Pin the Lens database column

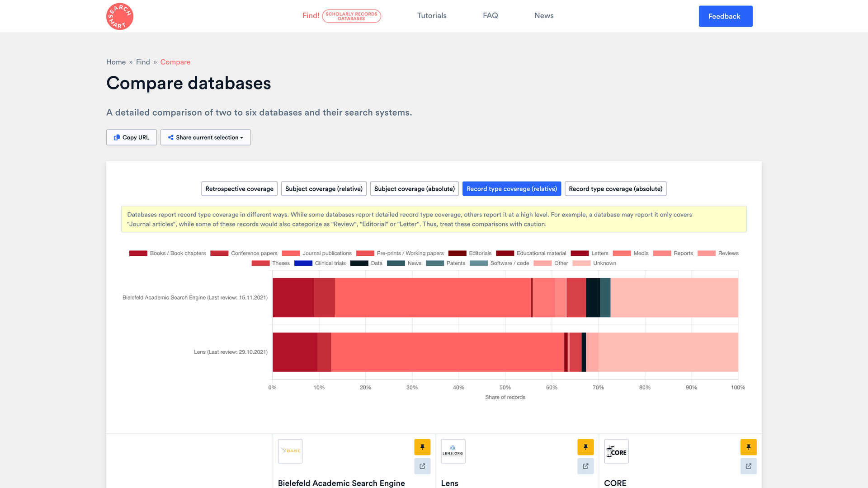pyautogui.click(x=585, y=447)
